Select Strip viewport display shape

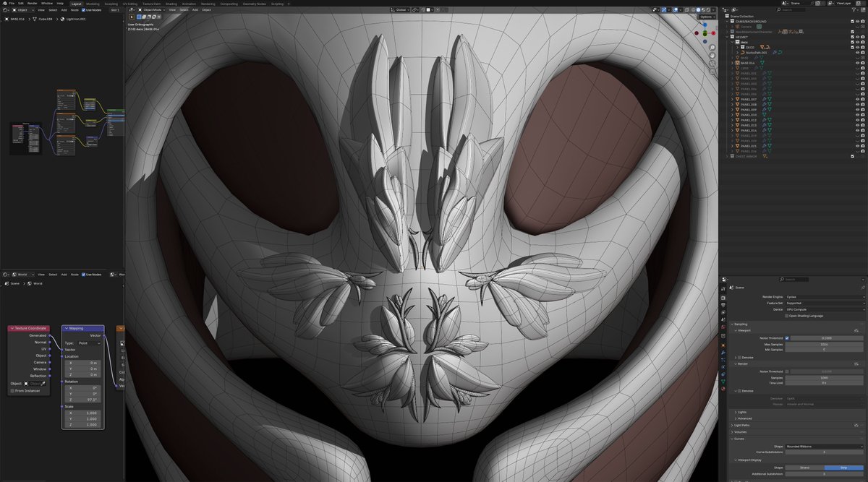pyautogui.click(x=845, y=468)
